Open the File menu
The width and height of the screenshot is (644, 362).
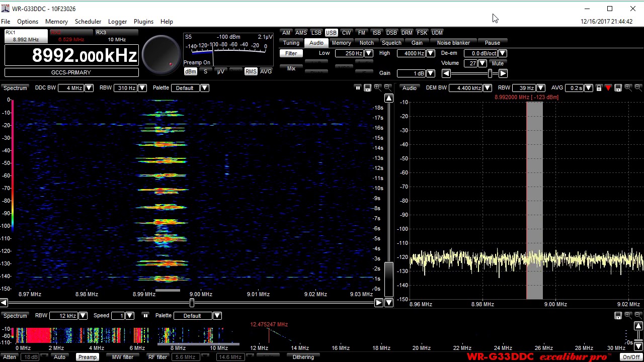tap(6, 22)
